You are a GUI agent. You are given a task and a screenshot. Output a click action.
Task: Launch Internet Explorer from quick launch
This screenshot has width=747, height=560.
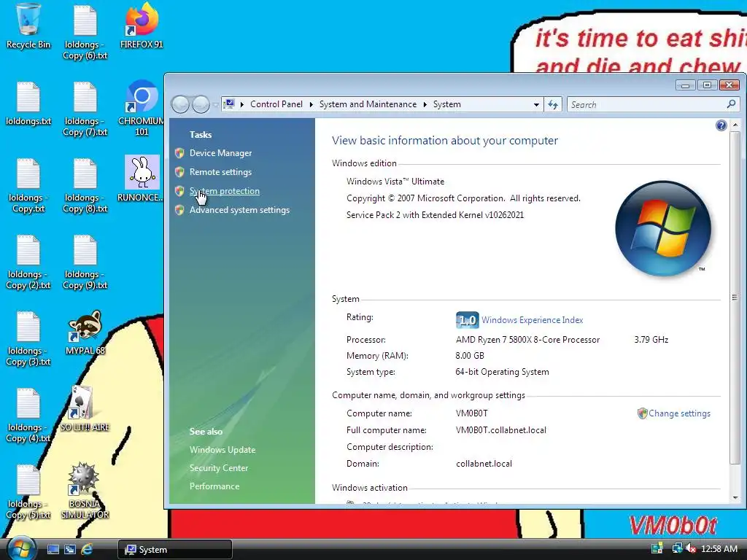[x=87, y=549]
